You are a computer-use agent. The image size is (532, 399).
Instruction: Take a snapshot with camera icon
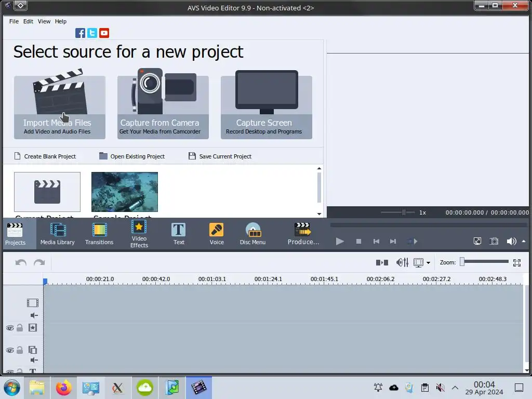pyautogui.click(x=494, y=241)
